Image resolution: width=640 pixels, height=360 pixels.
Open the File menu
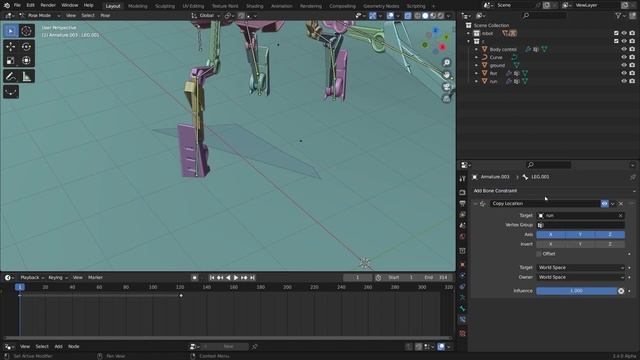click(x=17, y=5)
